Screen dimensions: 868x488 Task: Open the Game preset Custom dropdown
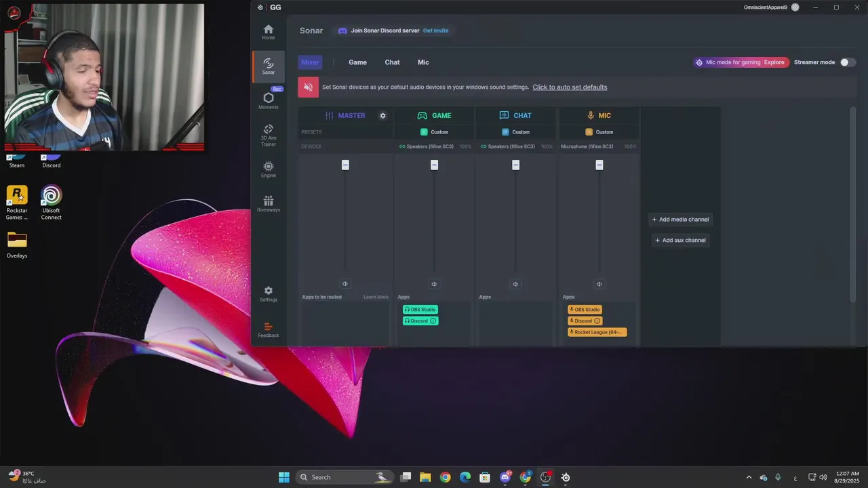click(434, 132)
